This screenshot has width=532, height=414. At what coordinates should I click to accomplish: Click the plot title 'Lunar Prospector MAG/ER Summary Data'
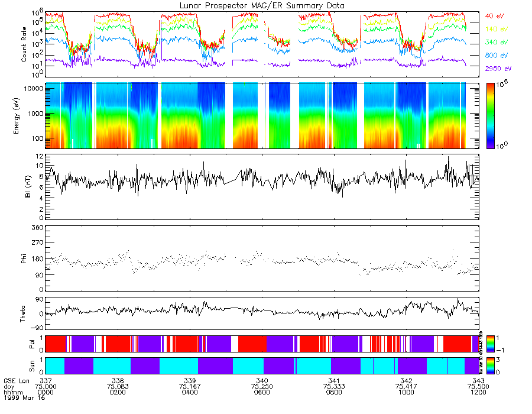262,6
